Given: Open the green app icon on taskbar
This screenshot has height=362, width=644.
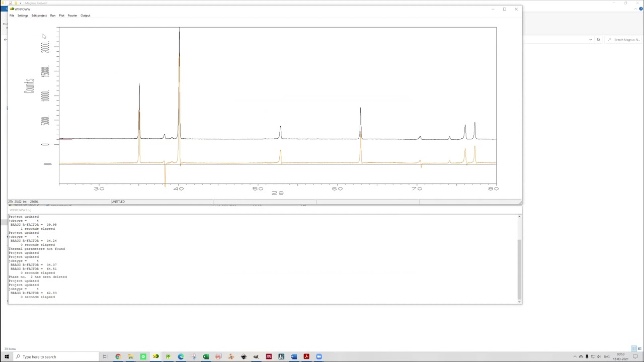Looking at the screenshot, I should pos(143,356).
